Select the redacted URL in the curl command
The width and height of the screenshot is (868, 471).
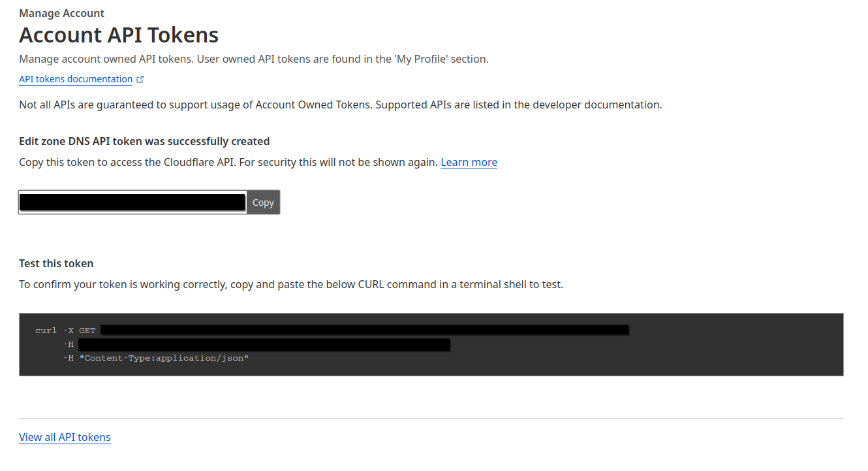point(364,330)
